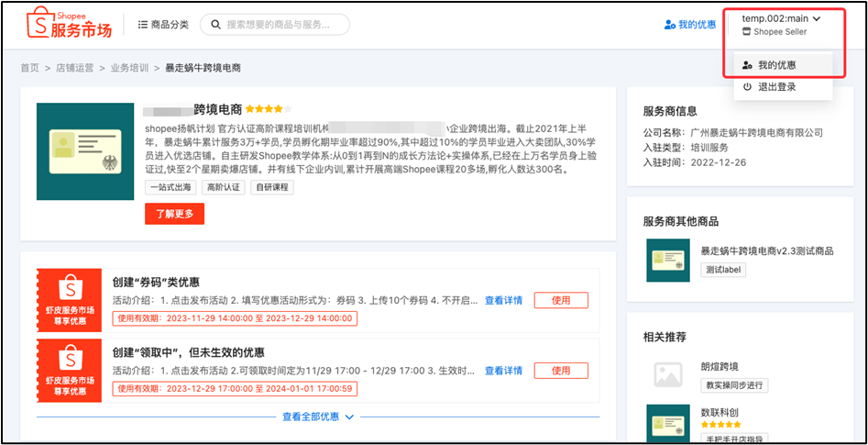
Task: Open 暴走蜗牛跨境电商v2.3测试商品 product link
Action: (x=766, y=251)
